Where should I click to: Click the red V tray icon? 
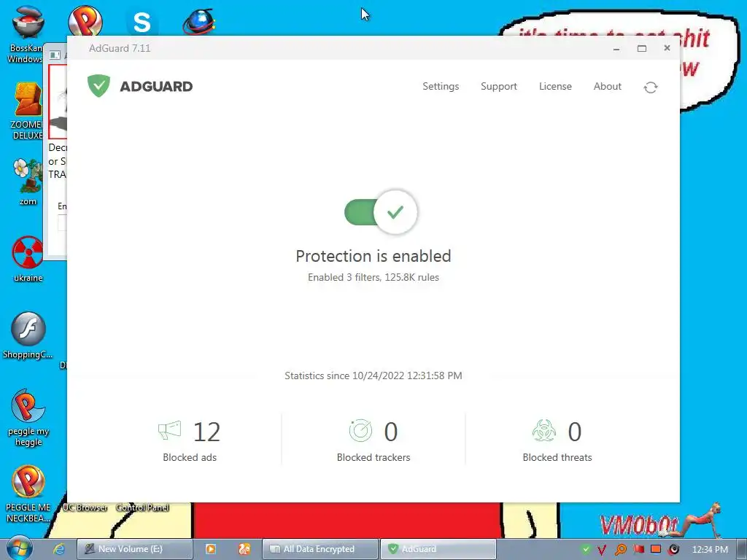(602, 550)
